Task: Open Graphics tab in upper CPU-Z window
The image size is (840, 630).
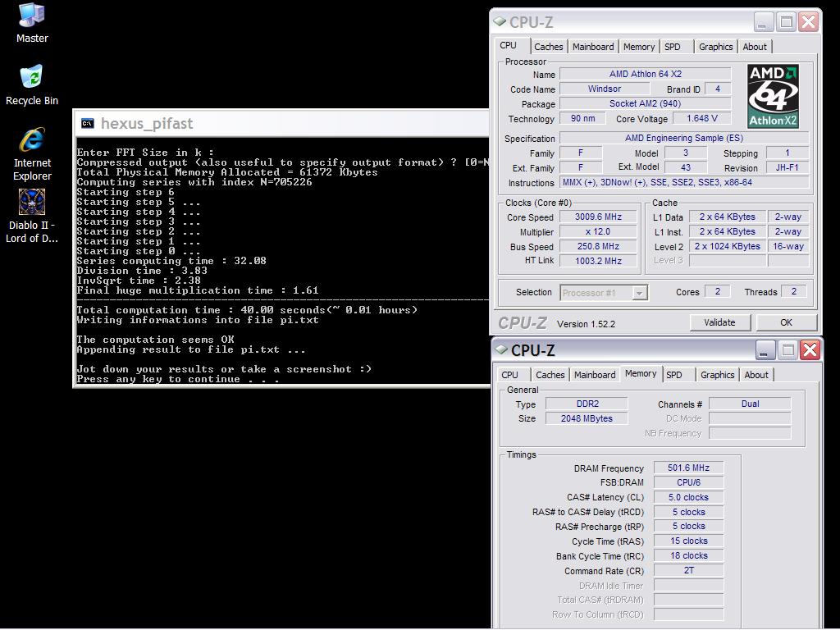Action: click(715, 47)
